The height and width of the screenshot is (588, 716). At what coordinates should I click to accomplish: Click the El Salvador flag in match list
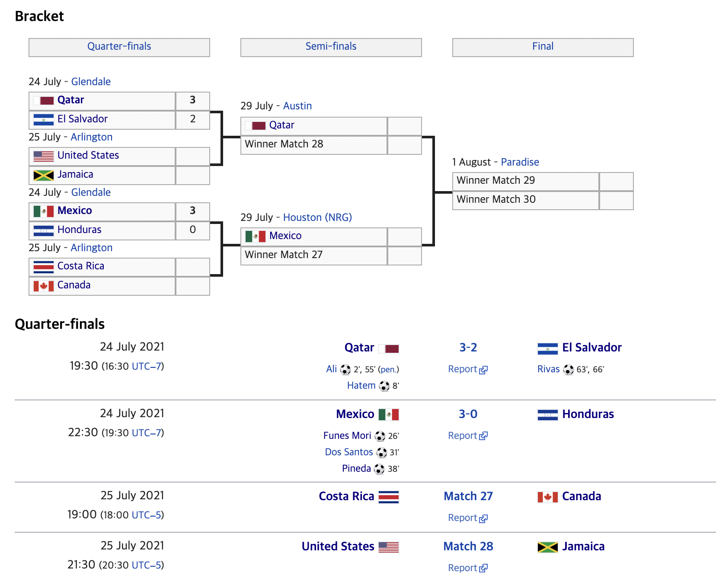(547, 348)
